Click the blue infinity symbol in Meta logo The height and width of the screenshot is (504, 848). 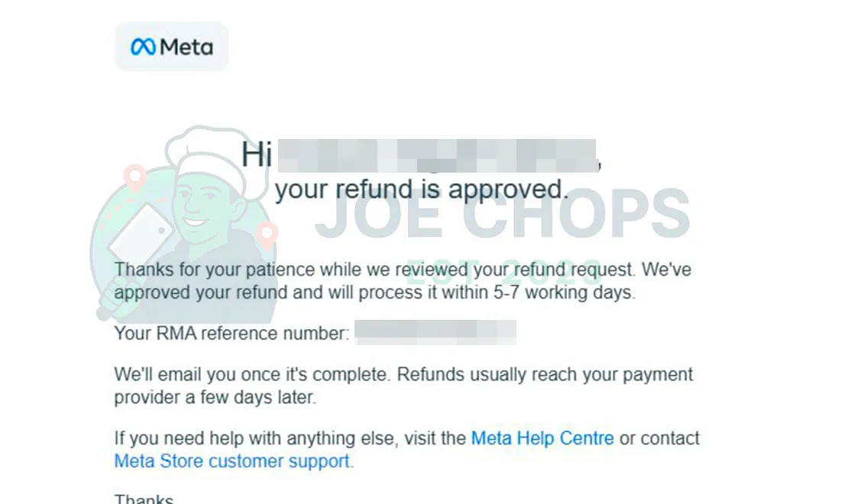point(144,47)
